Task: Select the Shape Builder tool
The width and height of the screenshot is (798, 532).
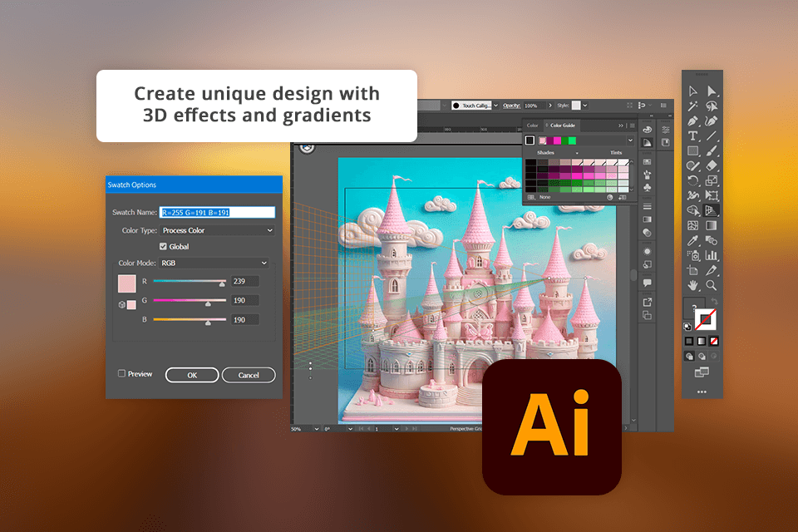Action: (x=692, y=210)
